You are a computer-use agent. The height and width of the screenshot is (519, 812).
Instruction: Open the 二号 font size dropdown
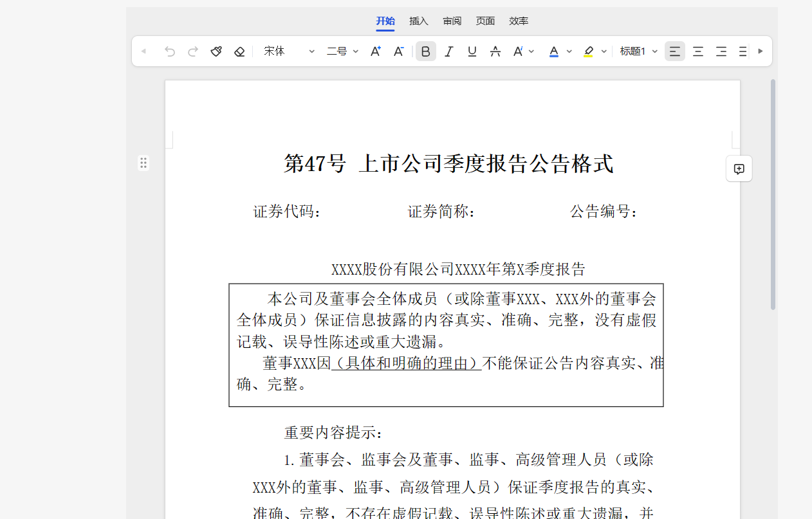pos(342,51)
